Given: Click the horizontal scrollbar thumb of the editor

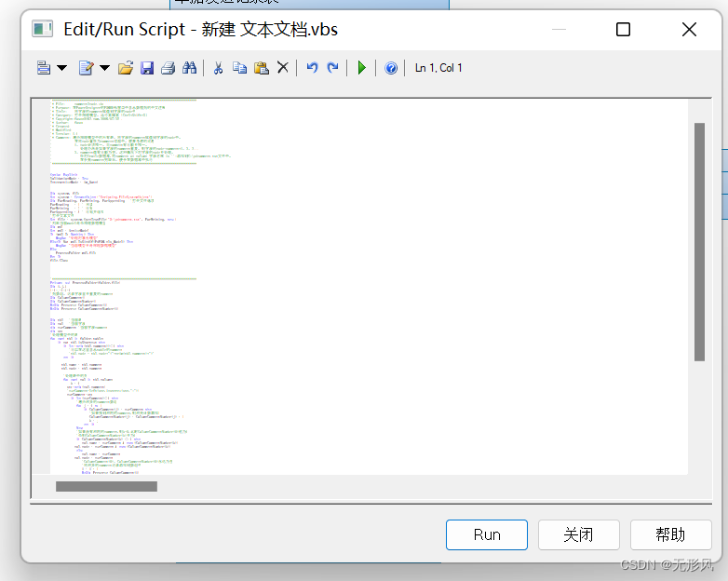Looking at the screenshot, I should point(106,486).
